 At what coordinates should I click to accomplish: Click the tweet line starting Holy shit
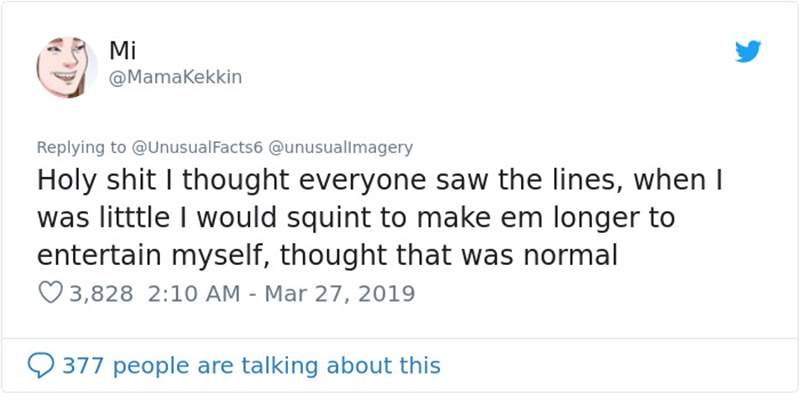(380, 182)
